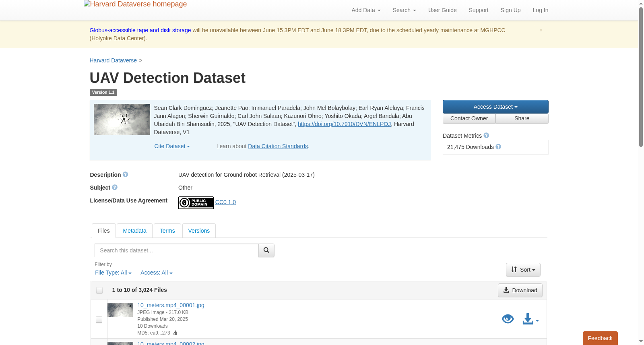Open the Sort dropdown
This screenshot has height=345, width=644.
[x=523, y=270]
